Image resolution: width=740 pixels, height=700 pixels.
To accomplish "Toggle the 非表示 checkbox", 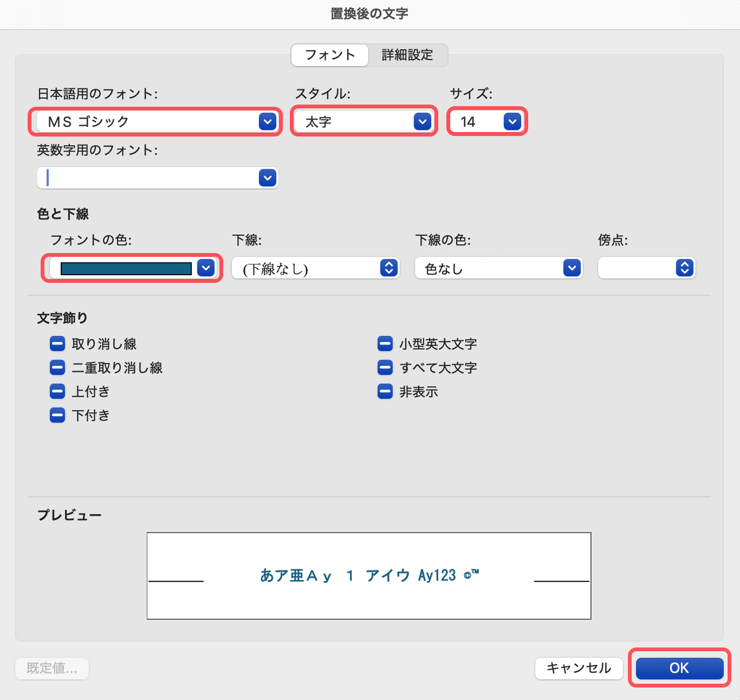I will tap(385, 391).
